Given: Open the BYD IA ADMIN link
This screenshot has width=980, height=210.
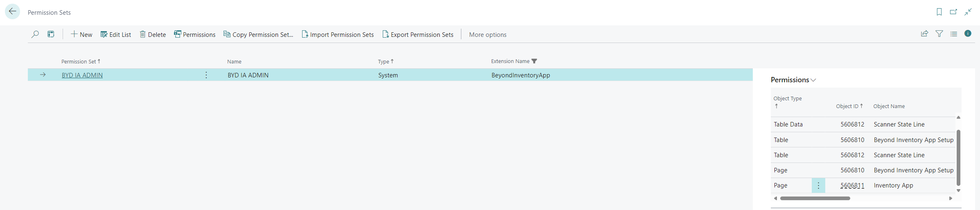Looking at the screenshot, I should click(x=82, y=75).
